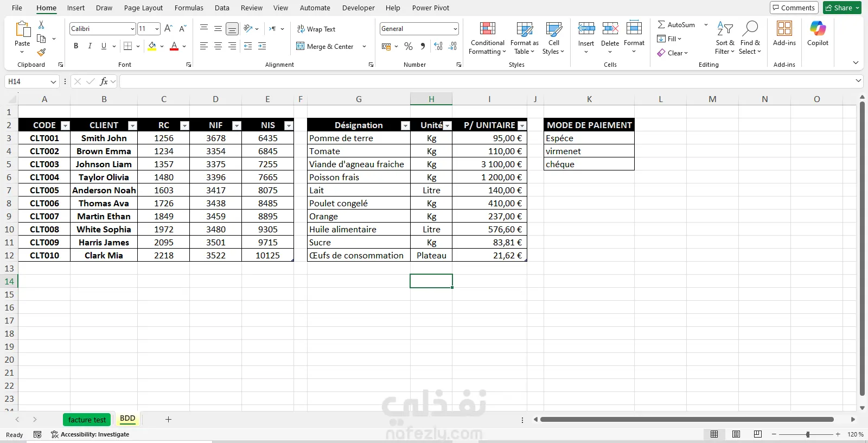Open the File menu

coord(17,8)
